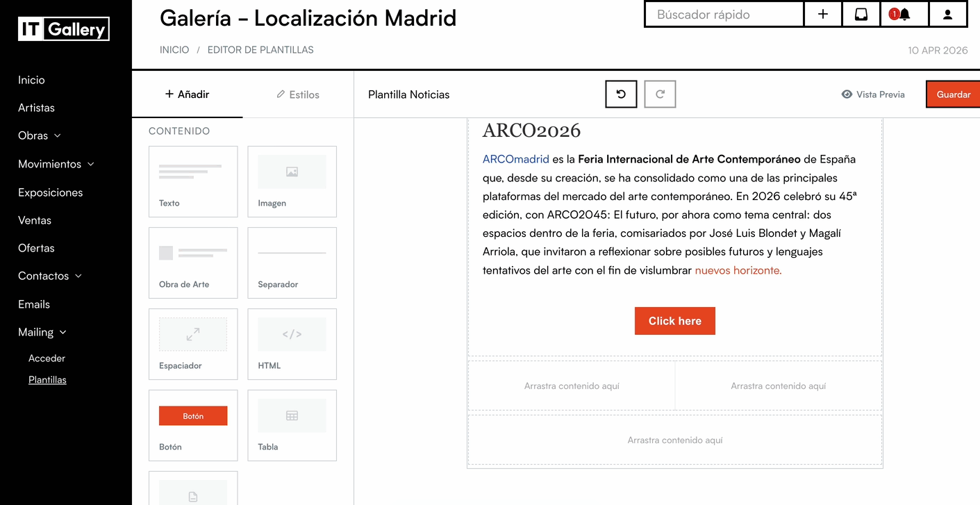
Task: Click the Guardar button
Action: pyautogui.click(x=953, y=94)
